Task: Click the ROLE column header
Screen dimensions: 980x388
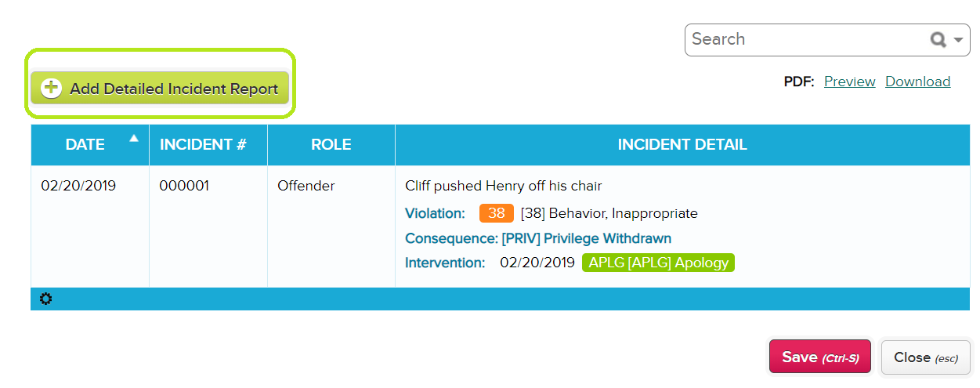Action: point(331,144)
